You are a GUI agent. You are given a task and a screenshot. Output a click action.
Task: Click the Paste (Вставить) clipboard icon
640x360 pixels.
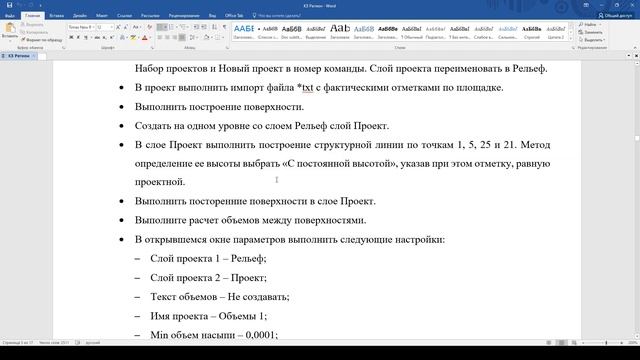(x=10, y=28)
